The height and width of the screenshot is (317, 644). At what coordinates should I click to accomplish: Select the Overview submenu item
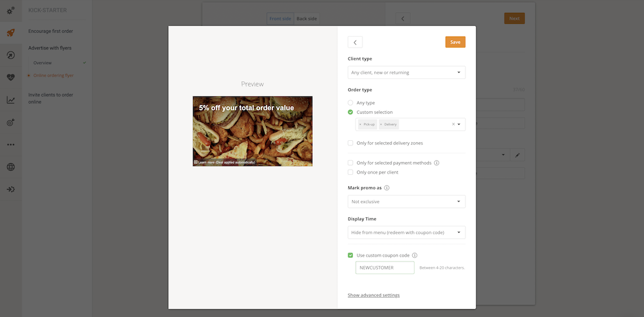pyautogui.click(x=43, y=63)
